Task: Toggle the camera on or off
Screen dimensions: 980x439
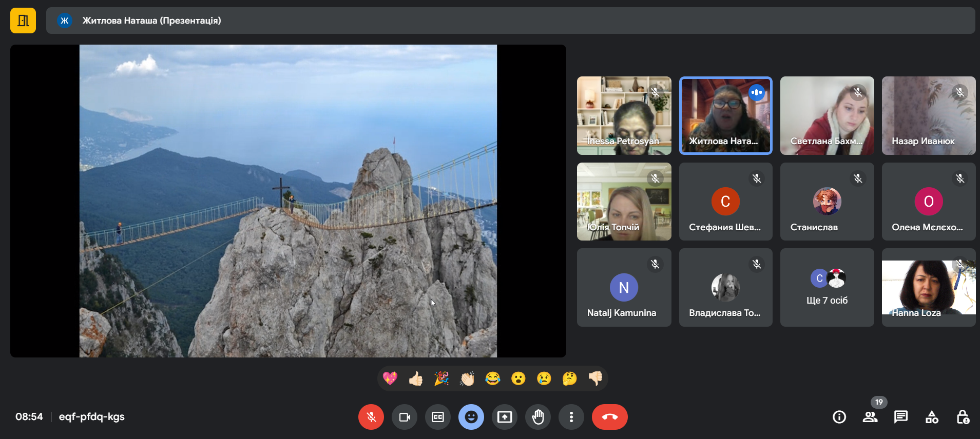Action: [405, 417]
